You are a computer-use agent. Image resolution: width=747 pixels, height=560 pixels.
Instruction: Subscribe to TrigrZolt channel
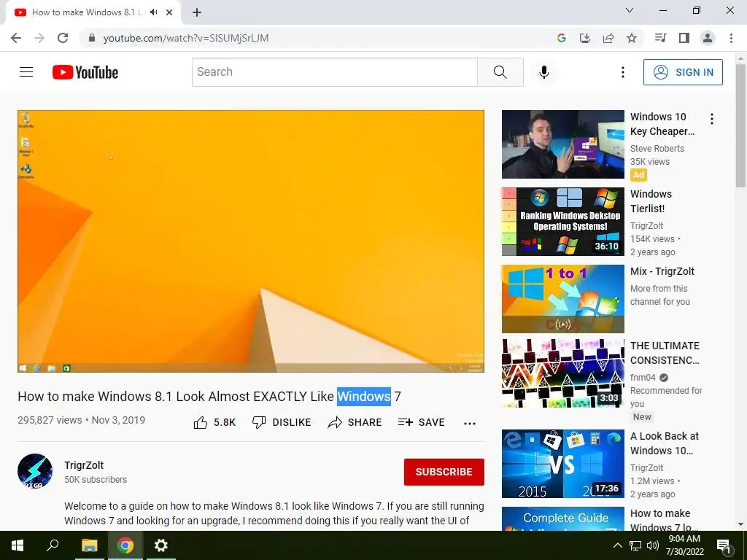444,472
